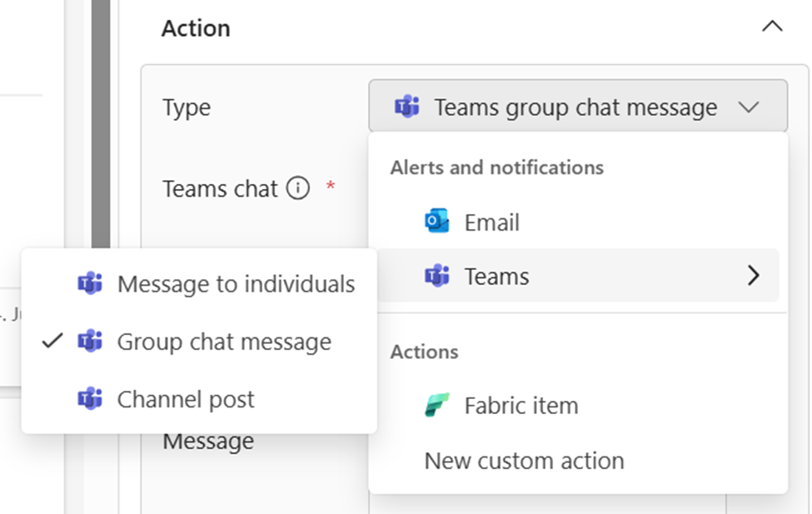
Task: Click New custom action
Action: pos(524,461)
